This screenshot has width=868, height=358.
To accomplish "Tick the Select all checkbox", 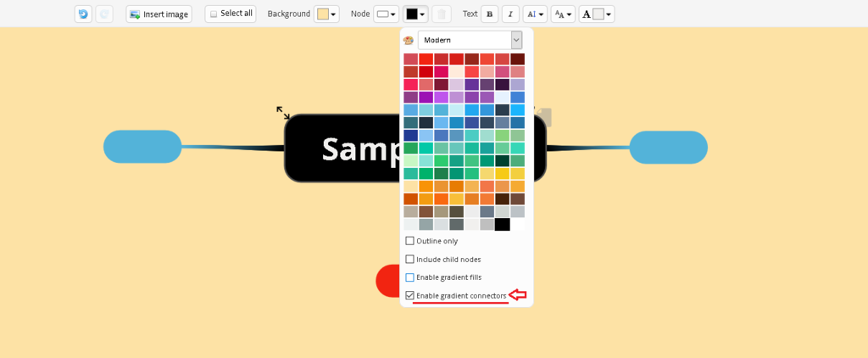I will point(214,14).
